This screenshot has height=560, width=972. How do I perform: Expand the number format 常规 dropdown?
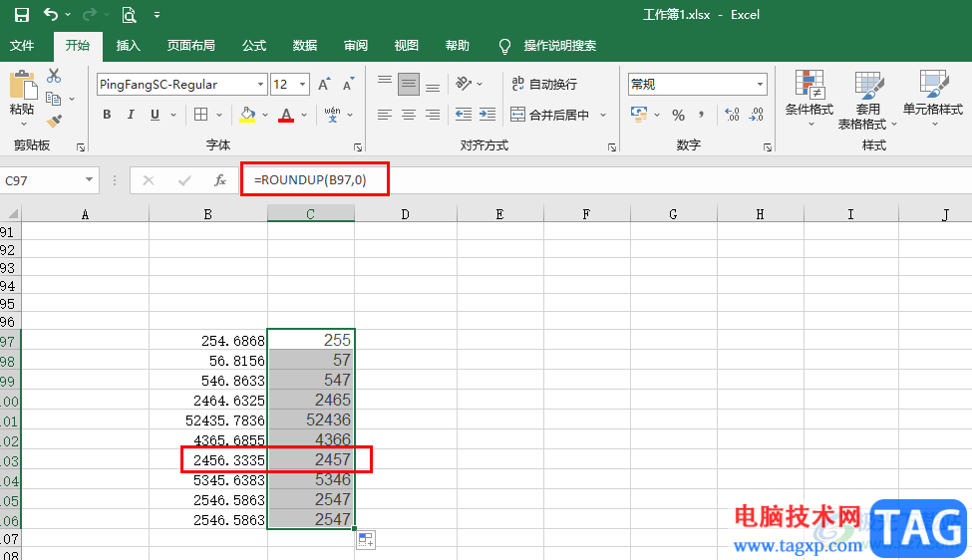[x=760, y=85]
